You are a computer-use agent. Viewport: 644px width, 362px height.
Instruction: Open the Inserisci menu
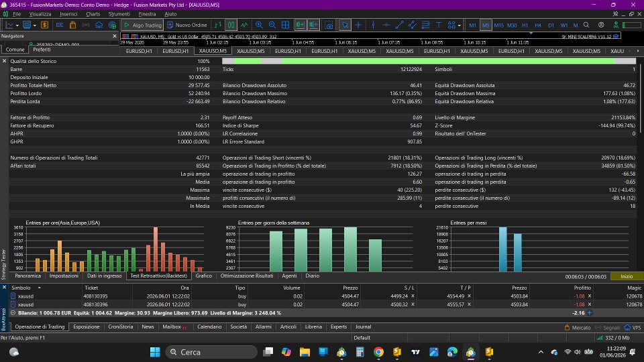click(68, 14)
